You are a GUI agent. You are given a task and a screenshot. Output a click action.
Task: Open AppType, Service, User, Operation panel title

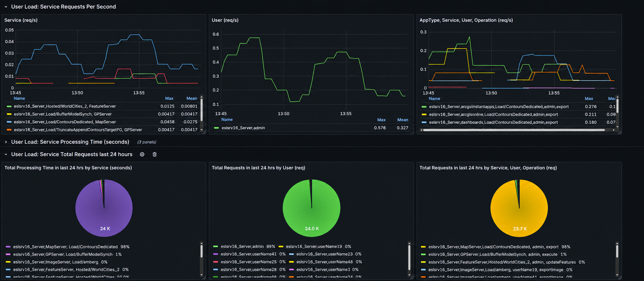click(x=466, y=20)
